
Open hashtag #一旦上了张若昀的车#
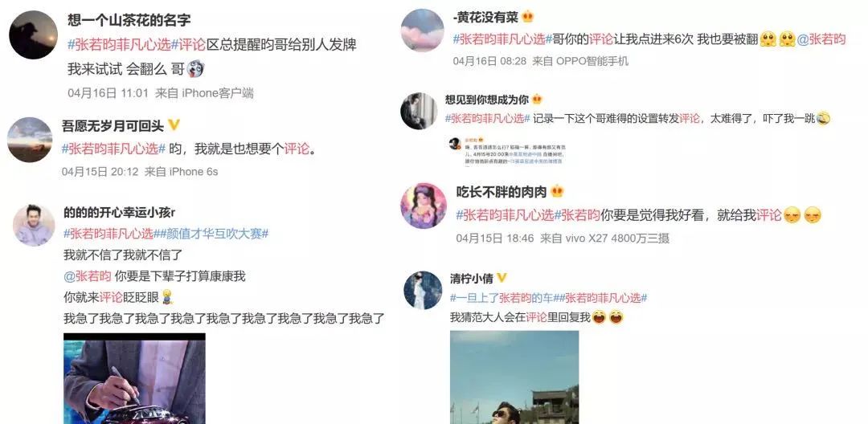pyautogui.click(x=502, y=298)
